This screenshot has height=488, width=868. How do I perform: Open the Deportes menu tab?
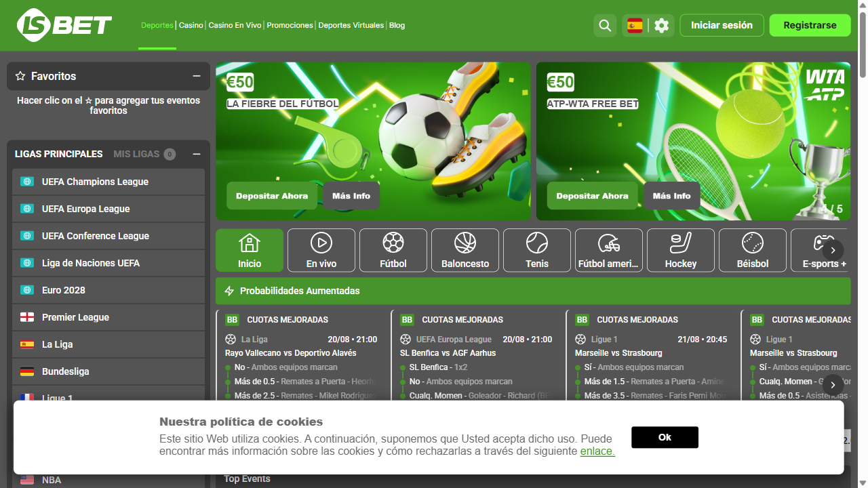point(157,25)
